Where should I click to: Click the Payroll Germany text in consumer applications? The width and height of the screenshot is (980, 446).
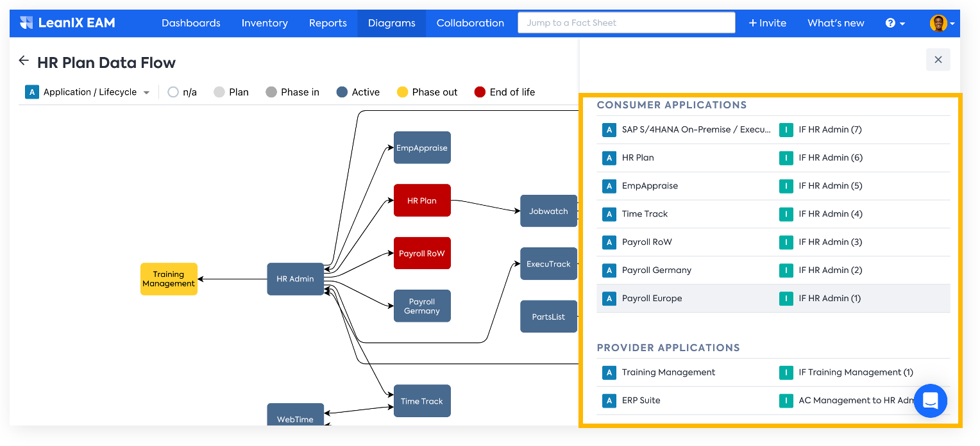657,270
